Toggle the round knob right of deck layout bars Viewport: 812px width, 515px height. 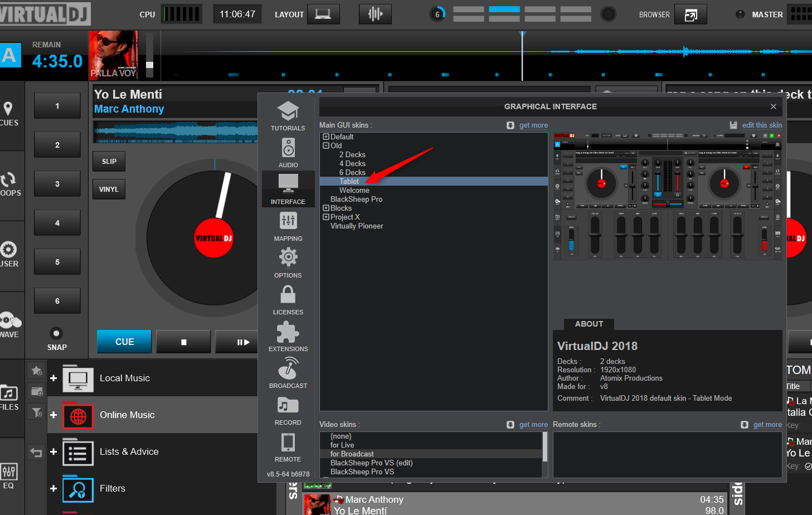[x=609, y=14]
